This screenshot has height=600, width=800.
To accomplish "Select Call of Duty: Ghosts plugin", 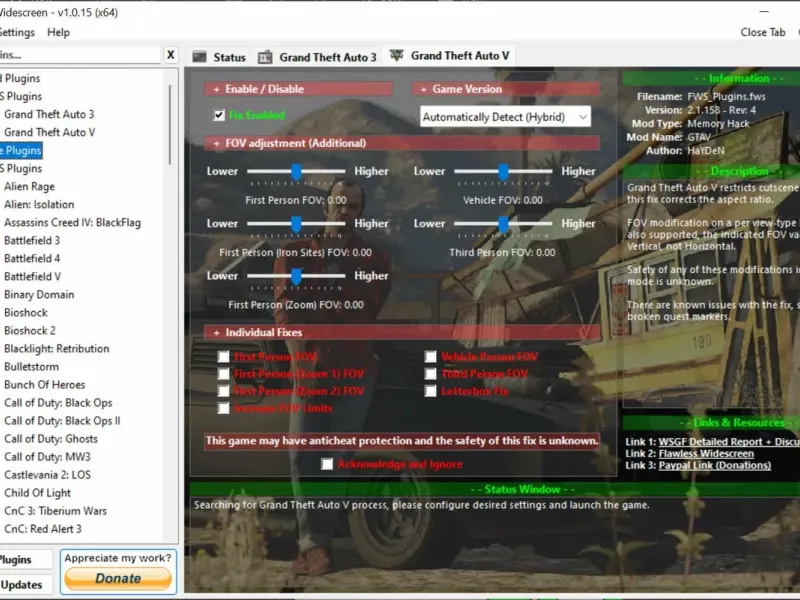I will click(51, 439).
